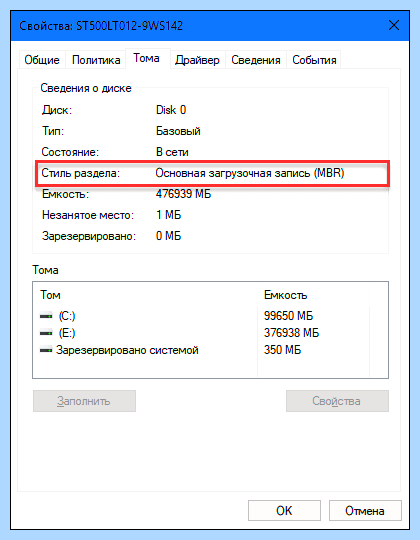Click the 376938 МБ capacity value

(x=292, y=333)
